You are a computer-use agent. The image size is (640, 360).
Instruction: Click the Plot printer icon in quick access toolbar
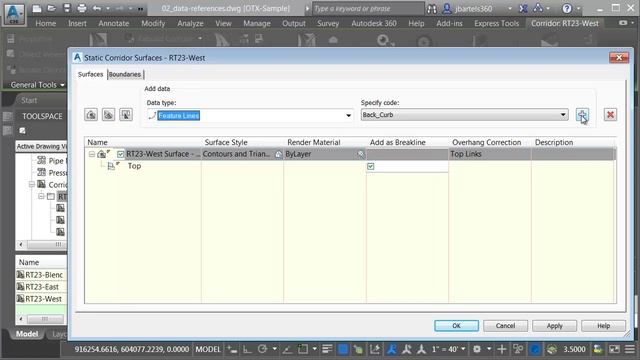click(82, 8)
